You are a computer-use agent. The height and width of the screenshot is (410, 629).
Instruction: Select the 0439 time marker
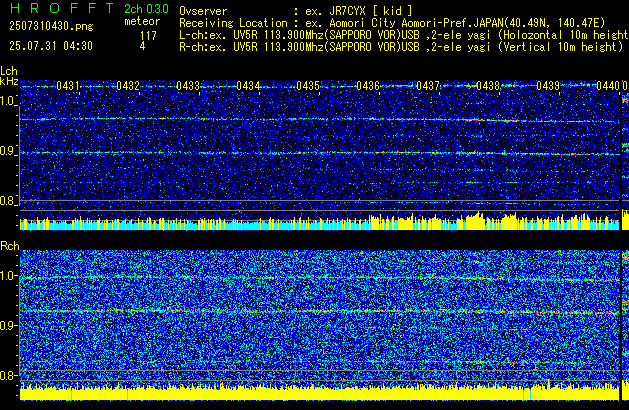click(x=548, y=86)
